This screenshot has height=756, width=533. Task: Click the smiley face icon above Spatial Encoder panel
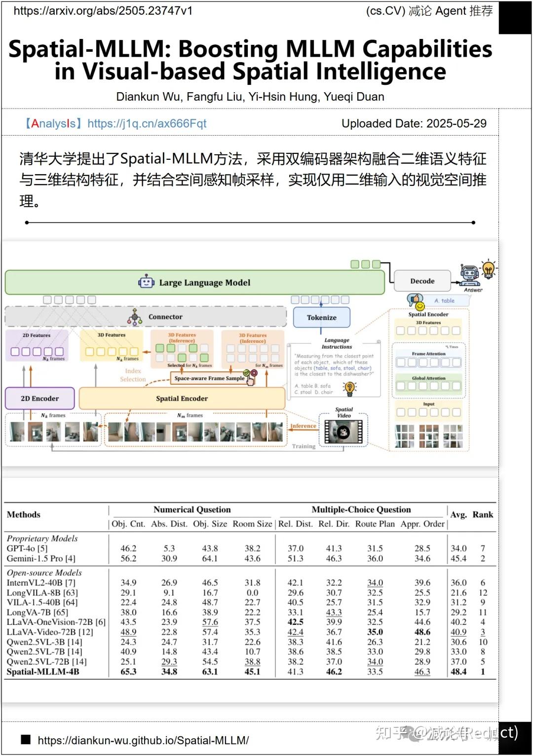coord(420,306)
